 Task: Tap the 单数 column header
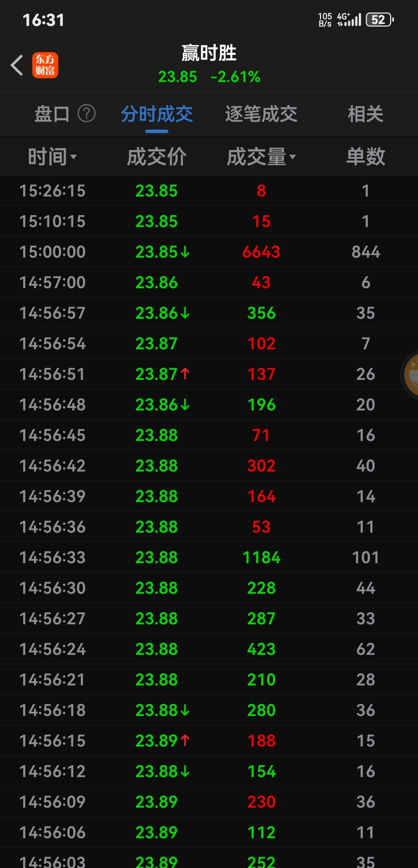pyautogui.click(x=366, y=157)
